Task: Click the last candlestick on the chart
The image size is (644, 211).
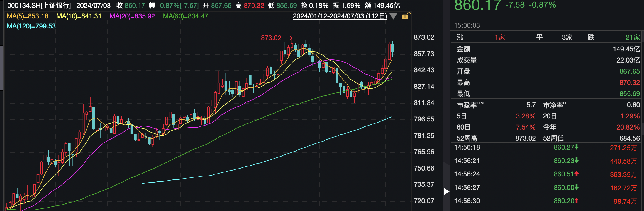Action: [393, 48]
